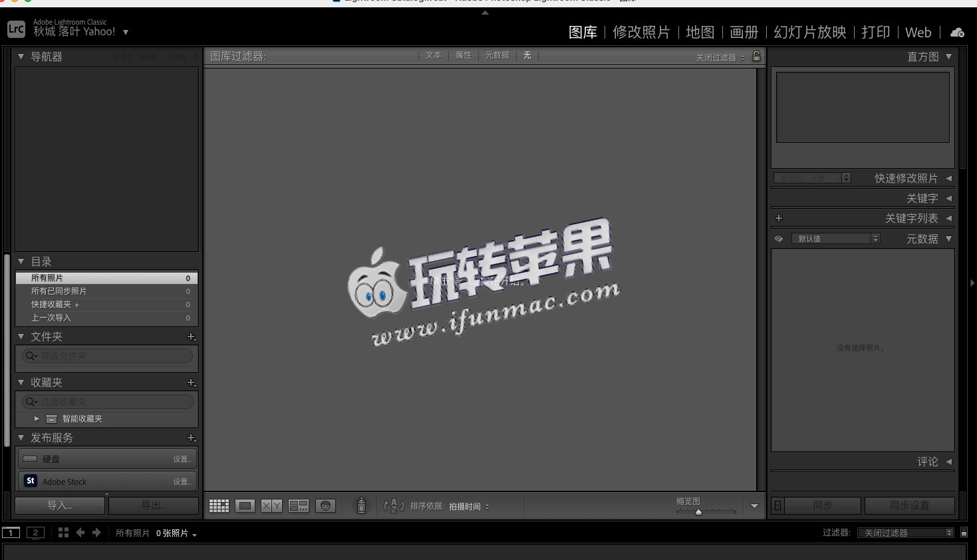Click Adobe Stock St icon
The image size is (977, 560).
31,481
